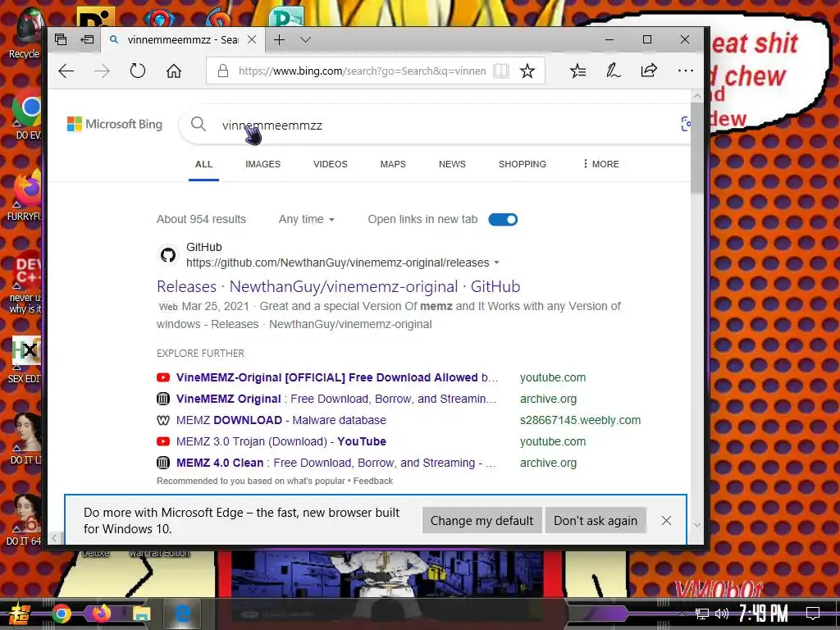Toggle reading view book icon

(501, 71)
